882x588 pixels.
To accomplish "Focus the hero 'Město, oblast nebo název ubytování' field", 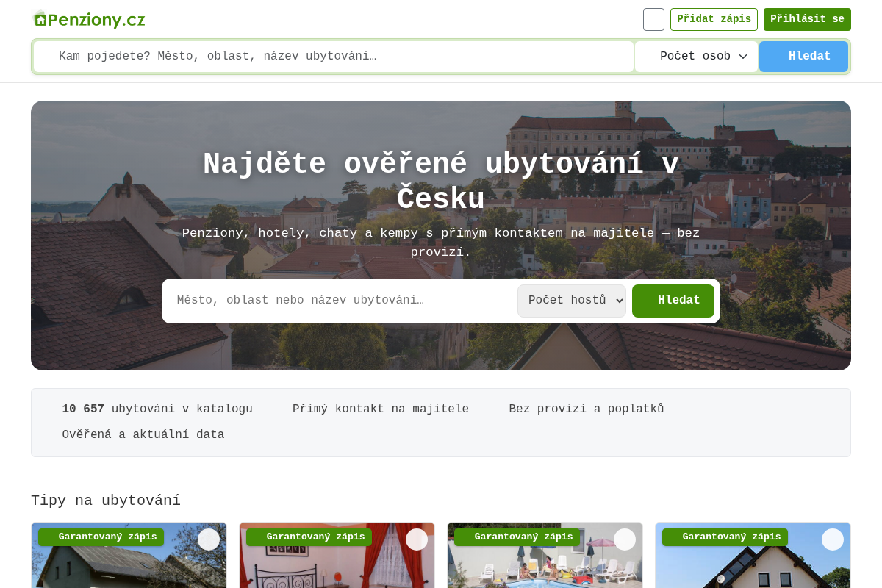I will [340, 301].
